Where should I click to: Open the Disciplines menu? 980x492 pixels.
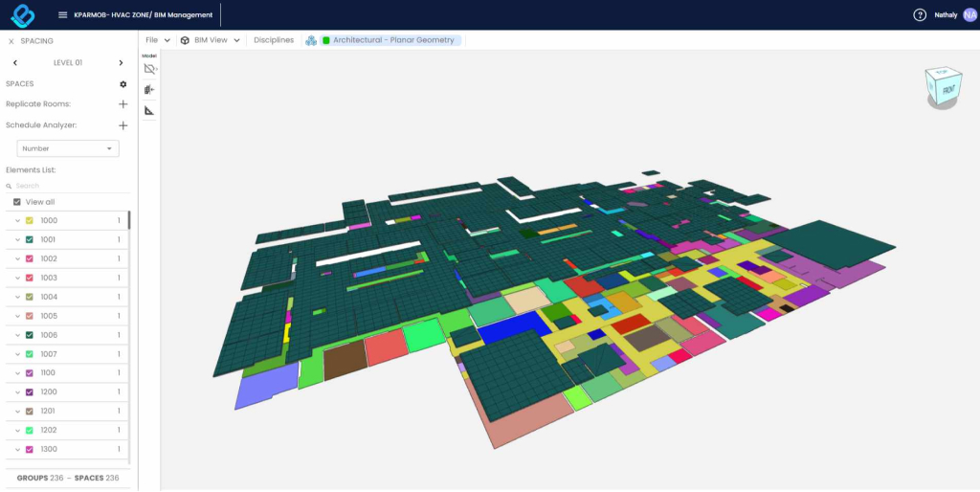pos(274,40)
